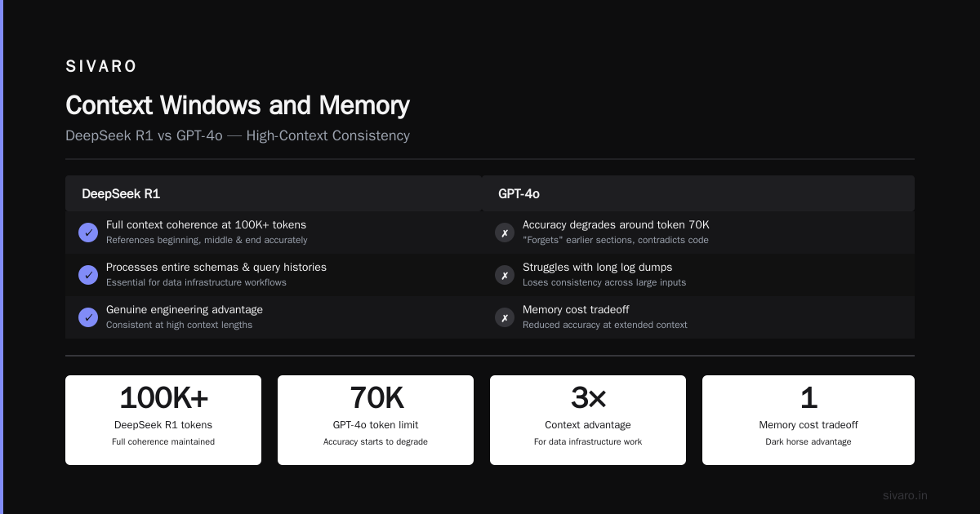Screen dimensions: 980x514
Task: Click Consistent at high context lengths
Action: tap(179, 325)
